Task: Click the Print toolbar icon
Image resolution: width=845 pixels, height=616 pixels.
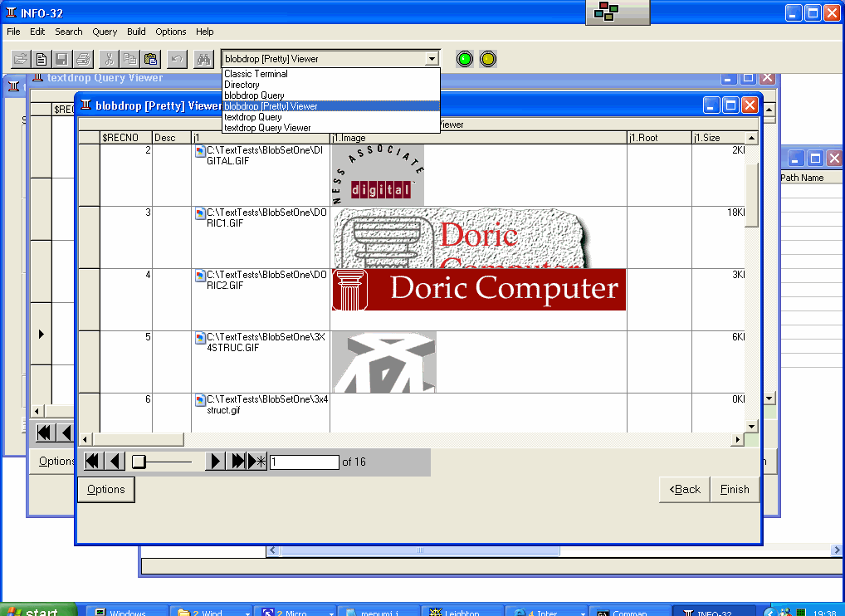Action: click(x=83, y=59)
